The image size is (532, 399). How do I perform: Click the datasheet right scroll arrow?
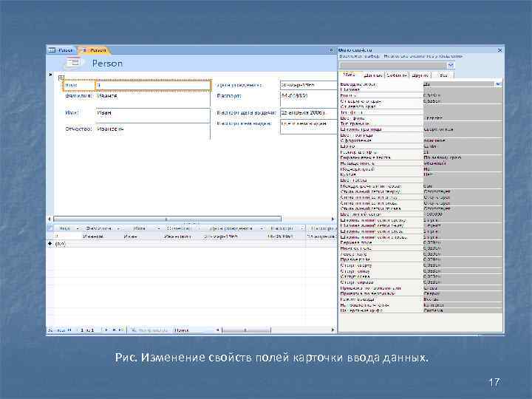point(332,330)
